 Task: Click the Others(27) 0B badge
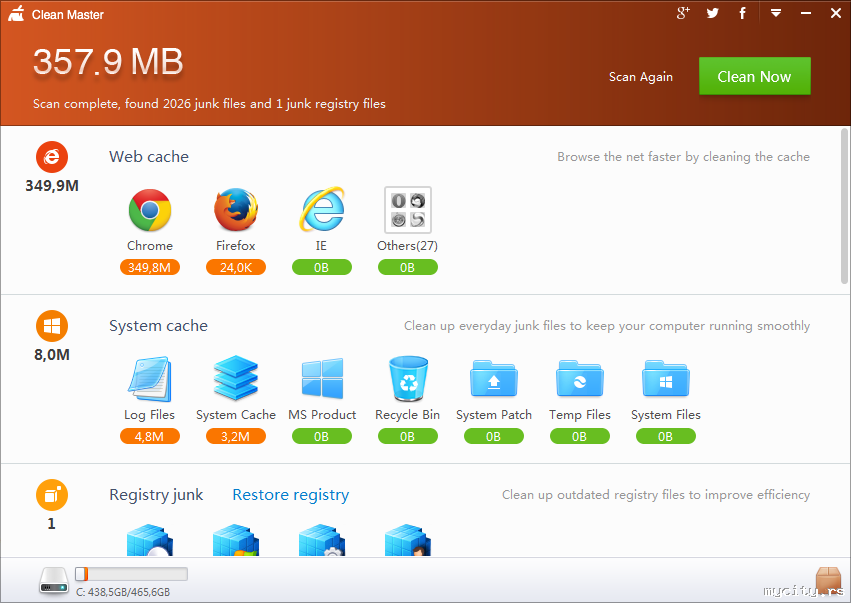click(x=408, y=267)
